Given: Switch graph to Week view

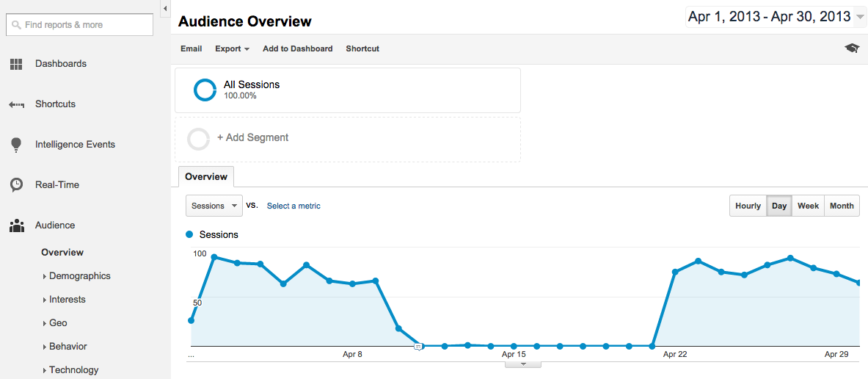Looking at the screenshot, I should [x=808, y=206].
